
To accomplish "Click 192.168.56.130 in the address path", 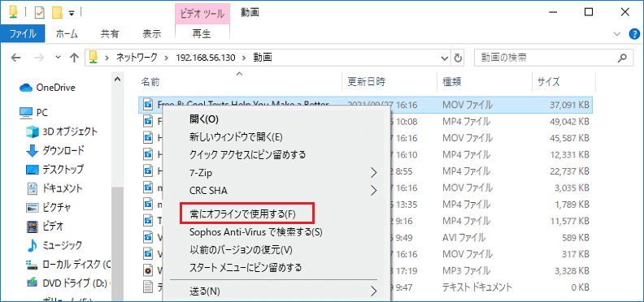I will pos(206,58).
